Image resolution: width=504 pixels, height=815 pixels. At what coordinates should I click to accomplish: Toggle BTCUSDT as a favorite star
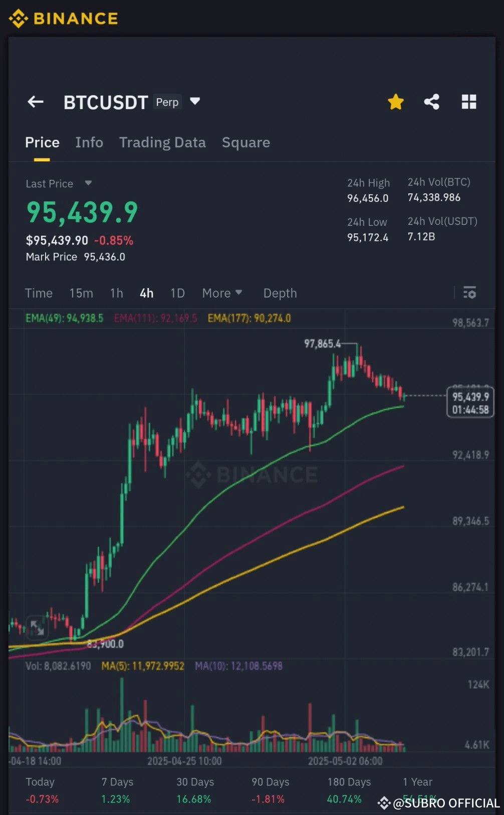(395, 101)
